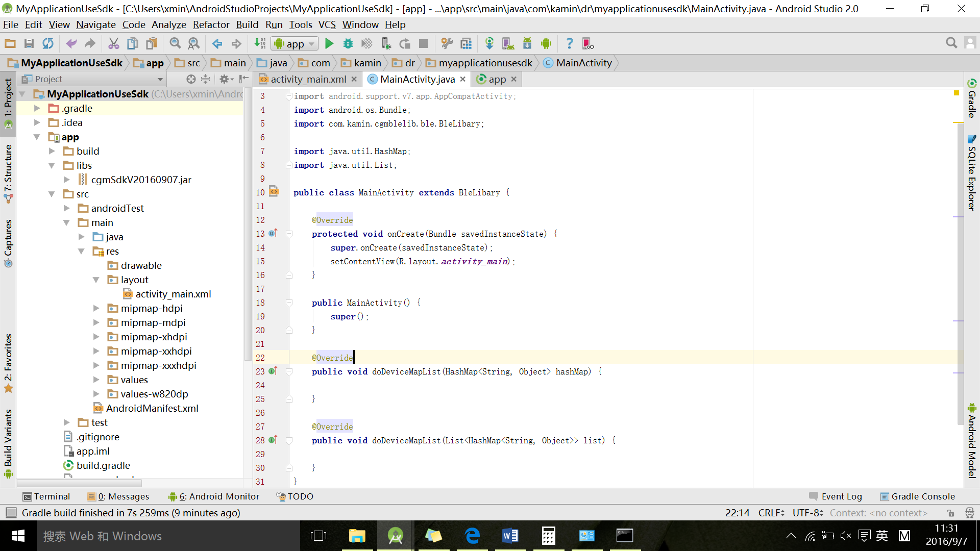Expand the build folder
This screenshot has height=551, width=980.
[x=52, y=151]
